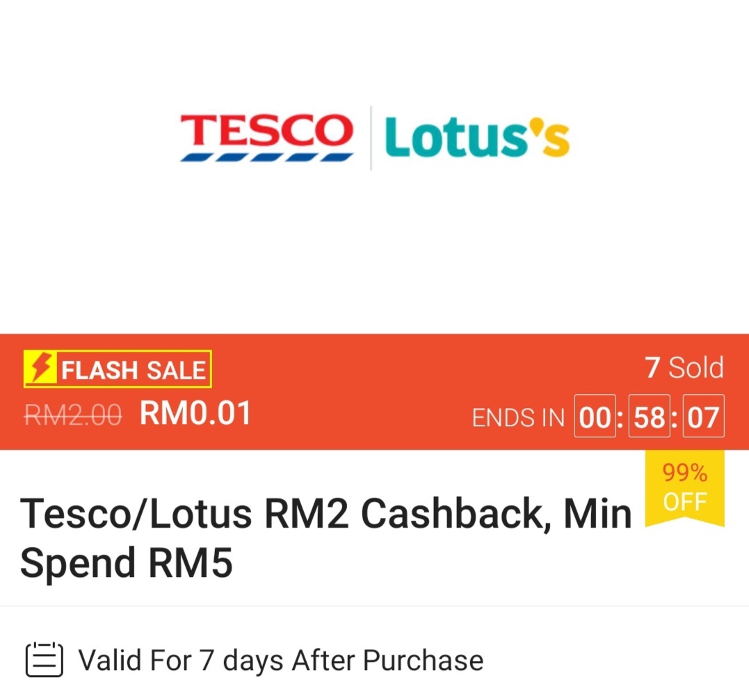Tap the ENDS IN label
749x700 pixels.
pos(518,418)
